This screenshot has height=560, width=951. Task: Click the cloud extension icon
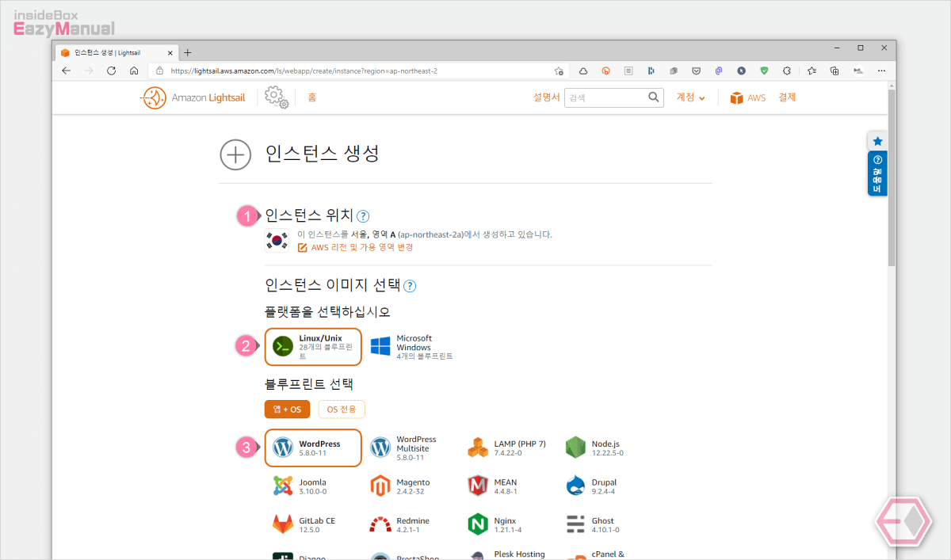point(582,70)
